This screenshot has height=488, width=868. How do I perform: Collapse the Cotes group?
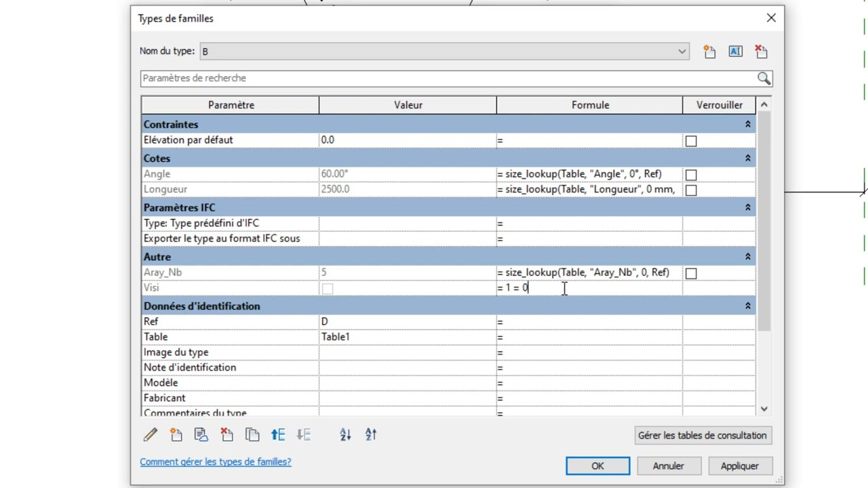[x=748, y=159]
